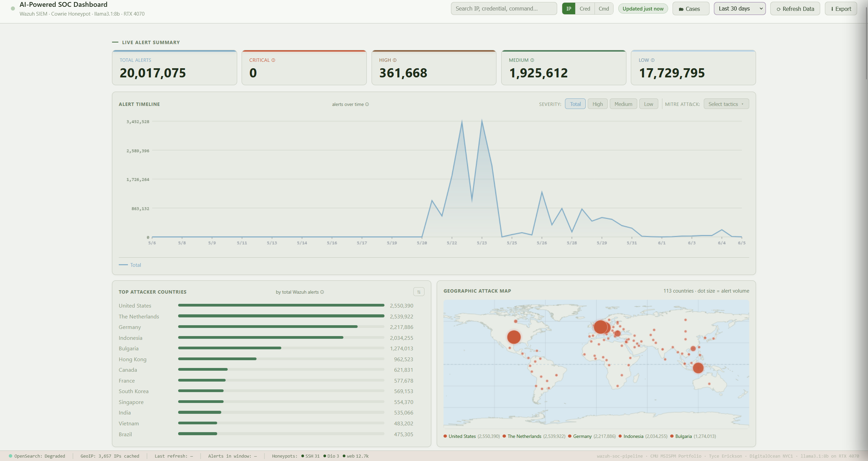
Task: Switch search mode to Cred
Action: (585, 9)
